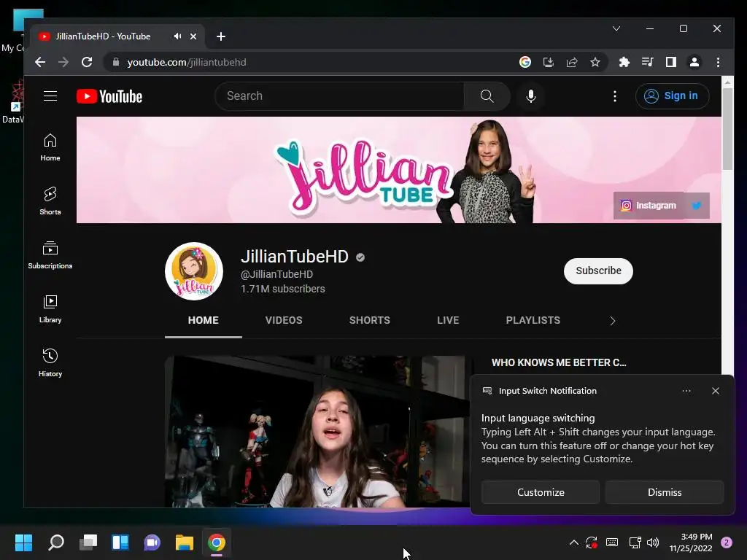Open a new browser tab
Screen dimensions: 747x560
pos(220,36)
